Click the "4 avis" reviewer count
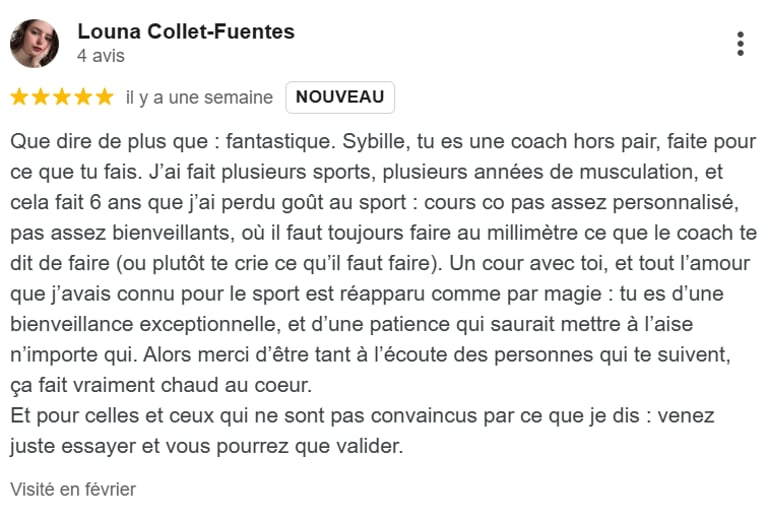768x521 pixels. click(x=101, y=56)
